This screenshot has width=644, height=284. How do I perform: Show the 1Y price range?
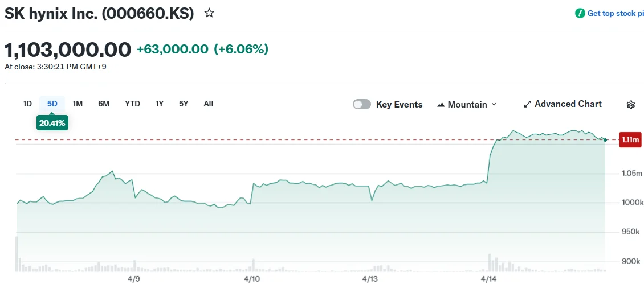(x=160, y=104)
